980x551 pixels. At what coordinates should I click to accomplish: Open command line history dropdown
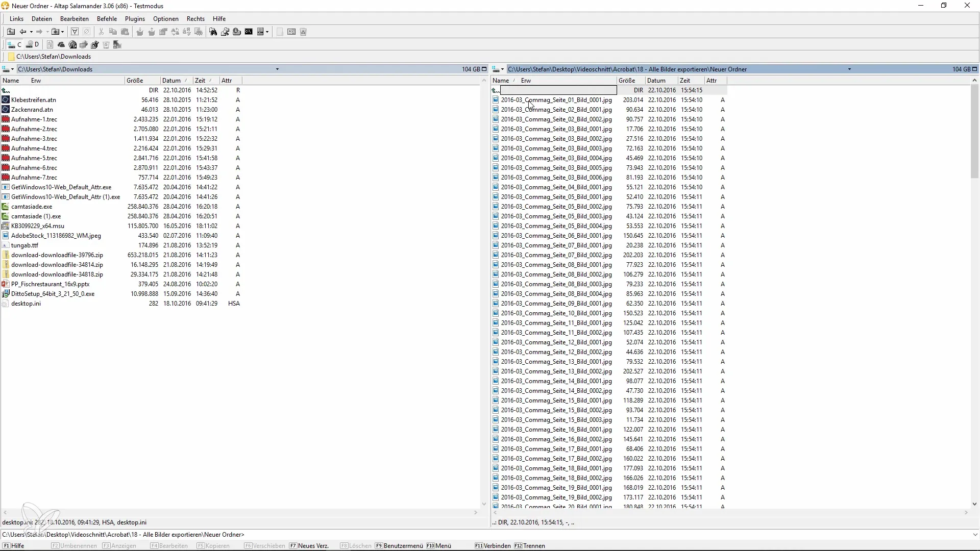975,535
